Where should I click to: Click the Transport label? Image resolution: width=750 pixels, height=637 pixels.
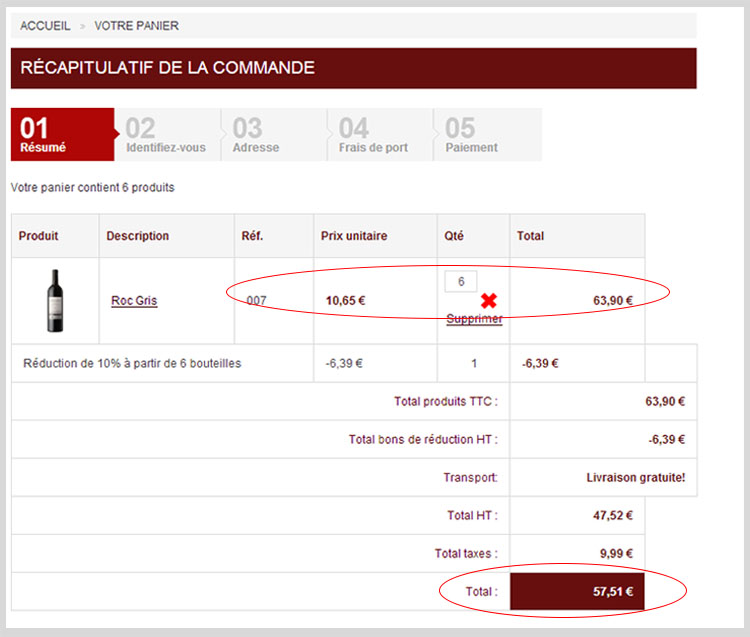[470, 477]
